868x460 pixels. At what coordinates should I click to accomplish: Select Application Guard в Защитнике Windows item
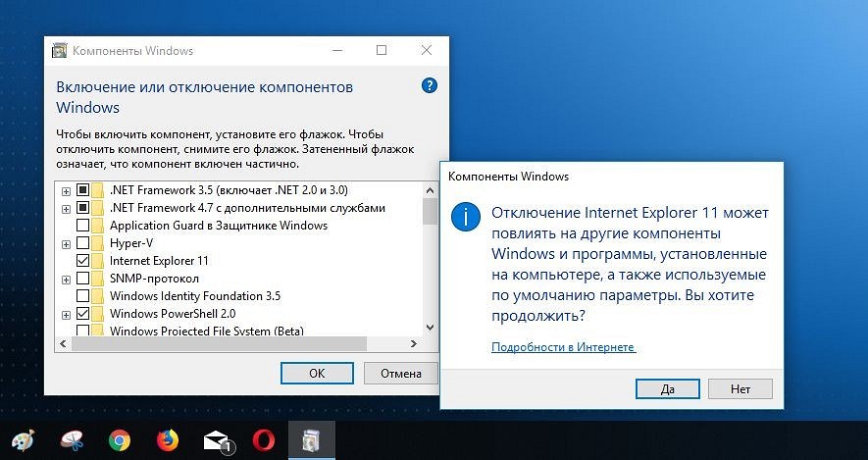(x=219, y=226)
